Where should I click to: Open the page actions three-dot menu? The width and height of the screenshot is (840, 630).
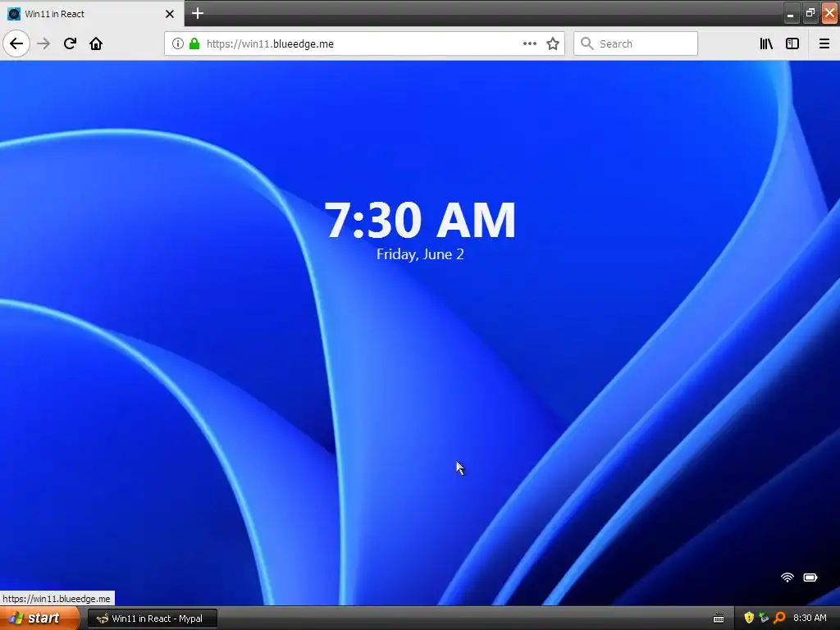click(x=529, y=43)
